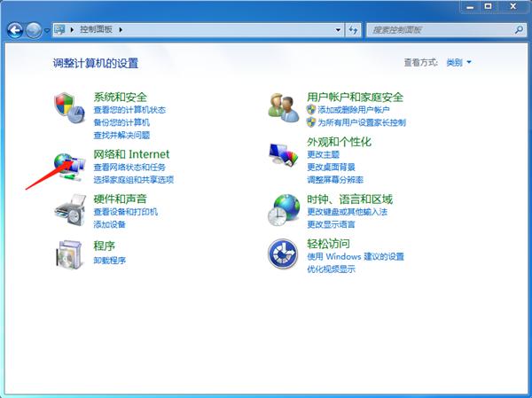Click 更改键盘或其他输入法 link
532x398 pixels.
[347, 212]
